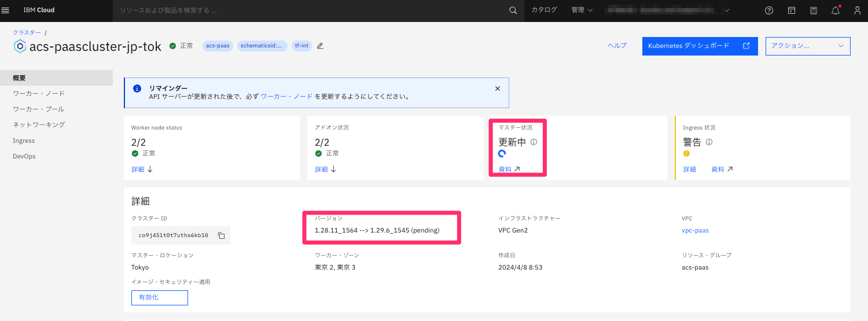868x321 pixels.
Task: Open Ingress in the sidebar
Action: click(x=24, y=141)
